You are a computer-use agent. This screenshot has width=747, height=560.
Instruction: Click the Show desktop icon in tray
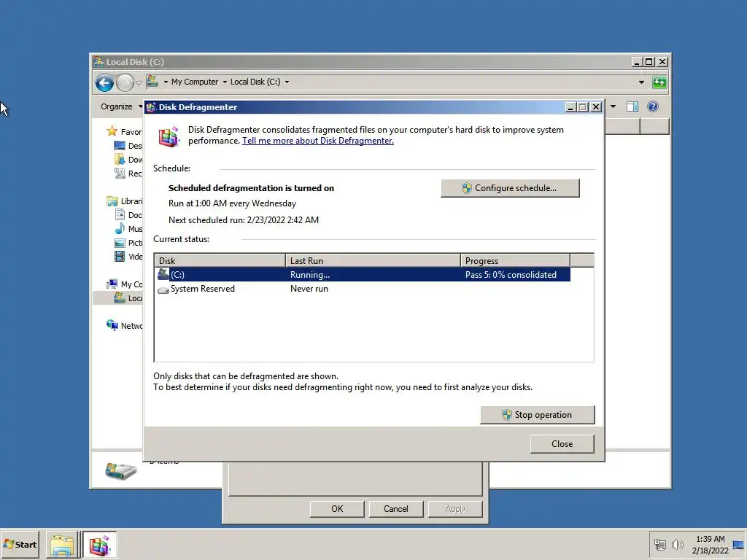pos(738,544)
